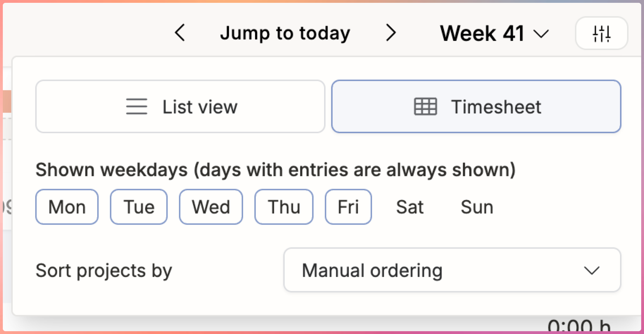This screenshot has height=334, width=644.
Task: Click the Timesheet grid icon
Action: click(x=425, y=106)
